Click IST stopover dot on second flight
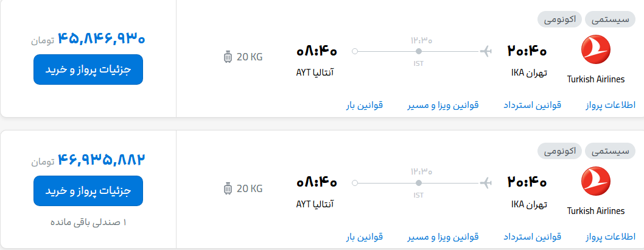Screen dimensions: 644x250 (x=419, y=183)
